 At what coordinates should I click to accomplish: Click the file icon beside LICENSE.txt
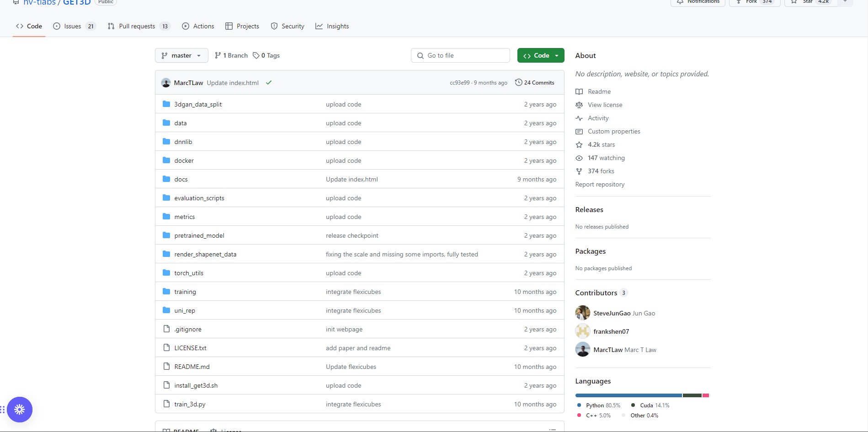(166, 348)
